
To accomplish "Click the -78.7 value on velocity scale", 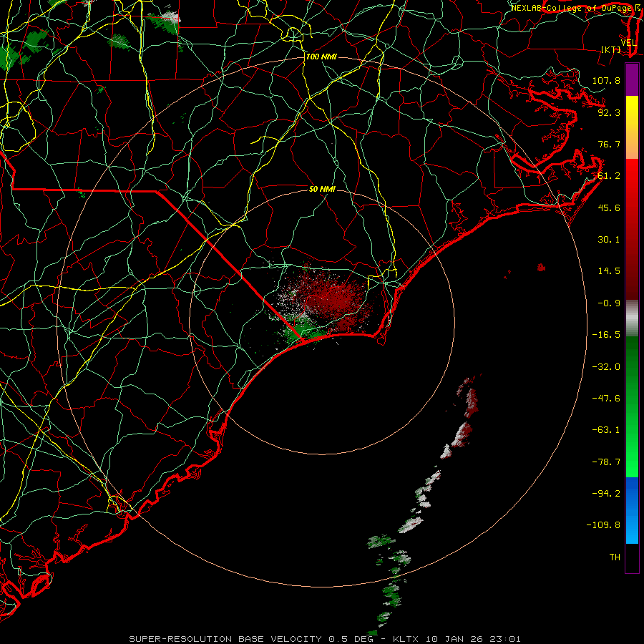I will coord(606,462).
